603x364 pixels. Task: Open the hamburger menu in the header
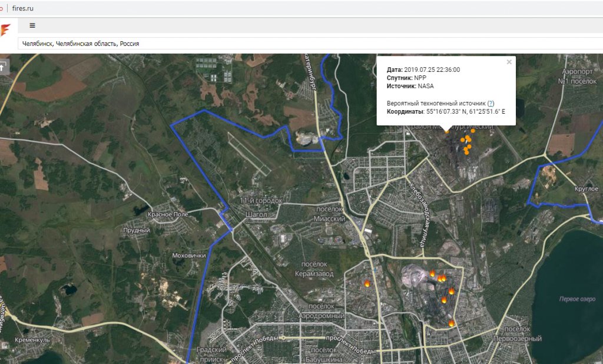coord(32,26)
